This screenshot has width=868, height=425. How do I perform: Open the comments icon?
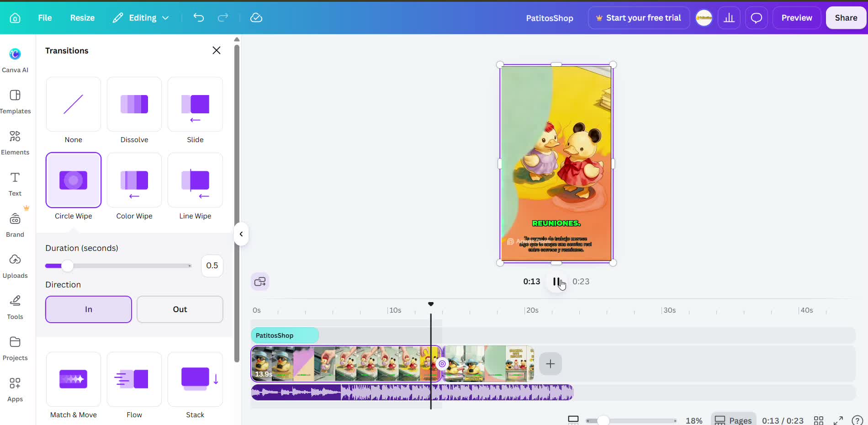pyautogui.click(x=757, y=18)
